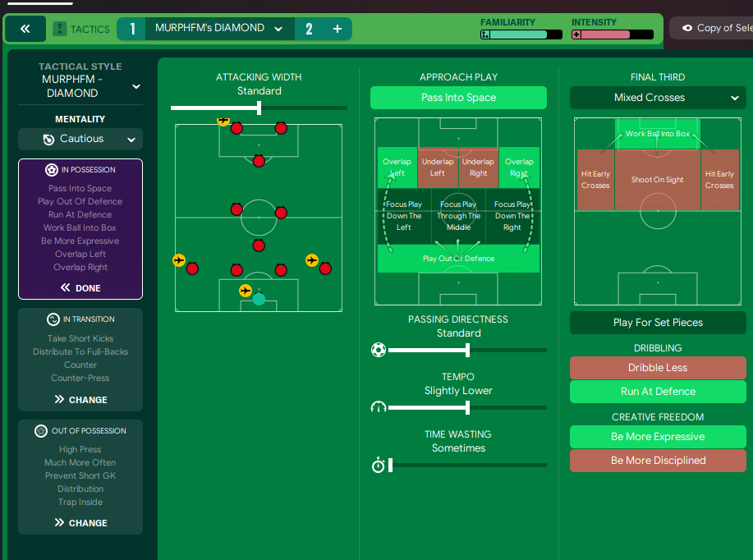The width and height of the screenshot is (753, 560).
Task: Collapse the panel with the double-chevron back button
Action: point(25,29)
